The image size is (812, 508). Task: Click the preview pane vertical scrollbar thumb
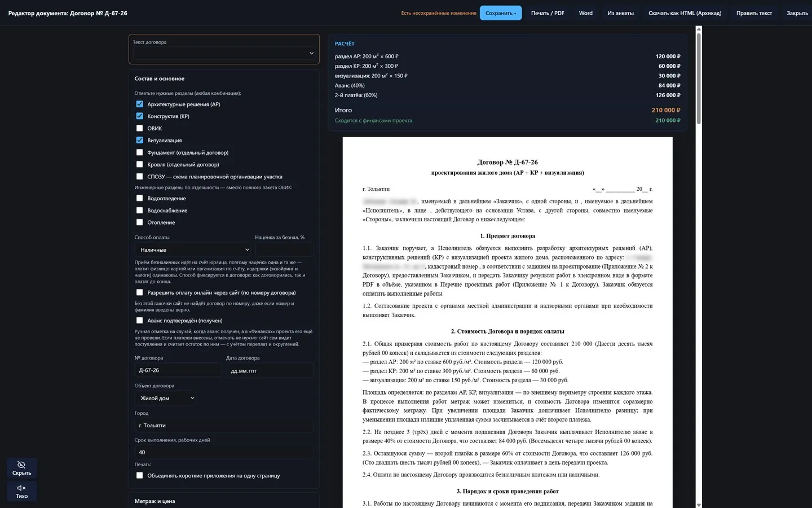699,78
